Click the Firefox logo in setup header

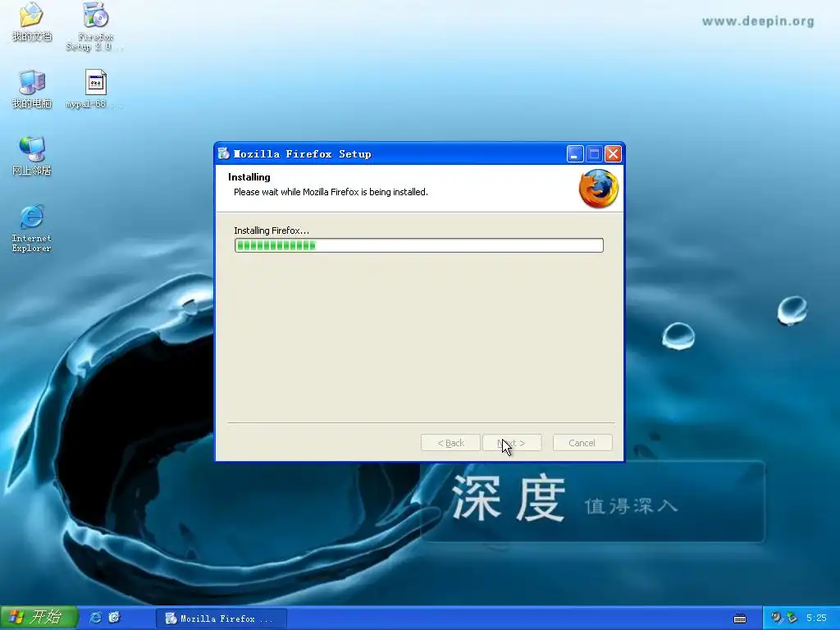598,189
